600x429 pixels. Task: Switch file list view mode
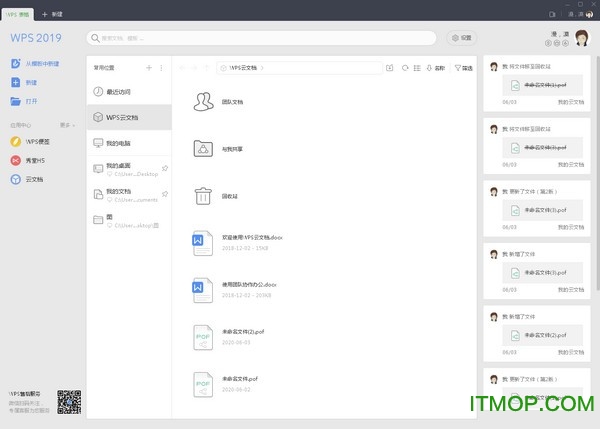click(x=417, y=68)
